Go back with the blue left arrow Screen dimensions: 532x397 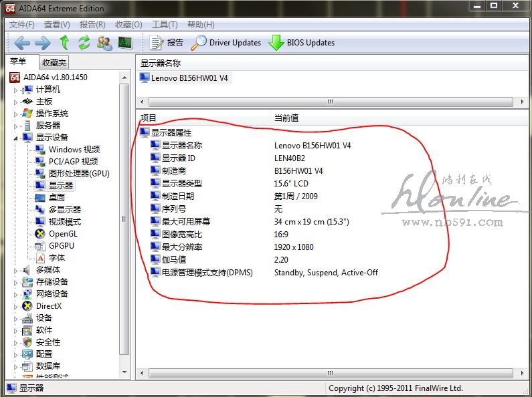tap(22, 43)
